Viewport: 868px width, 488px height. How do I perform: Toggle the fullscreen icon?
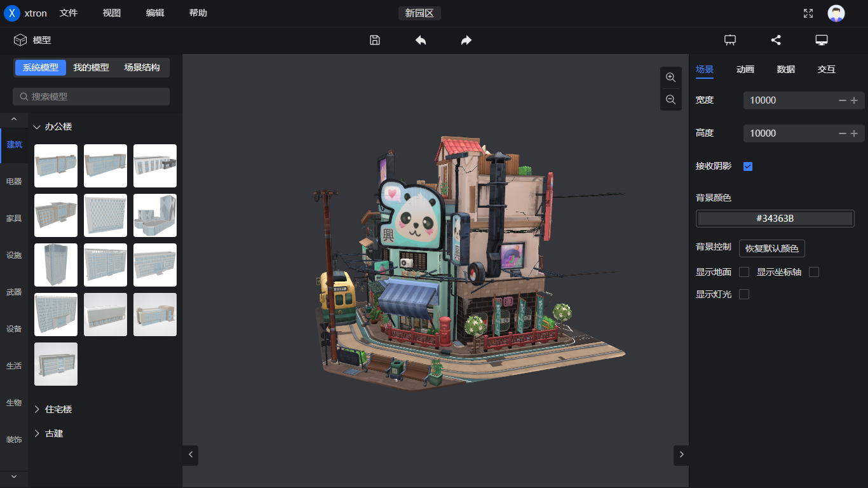point(808,13)
